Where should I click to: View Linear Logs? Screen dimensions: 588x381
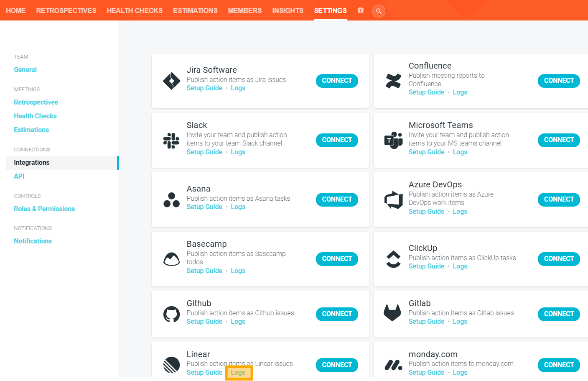pos(238,373)
